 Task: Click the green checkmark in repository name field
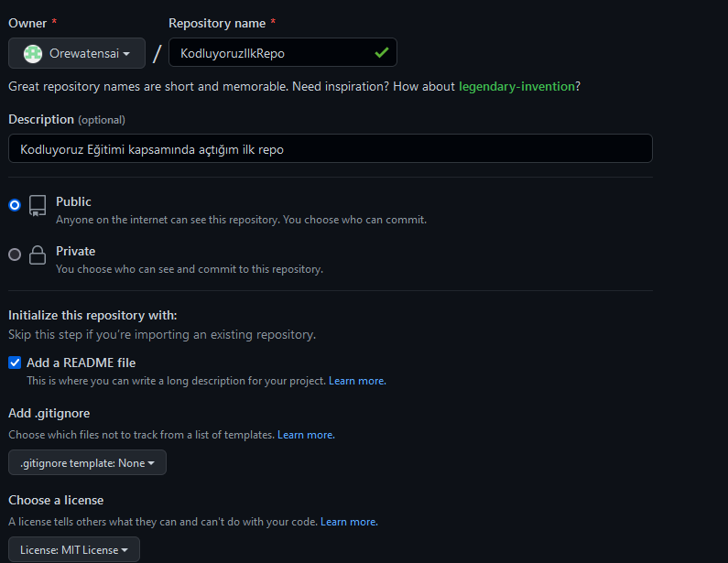[381, 53]
